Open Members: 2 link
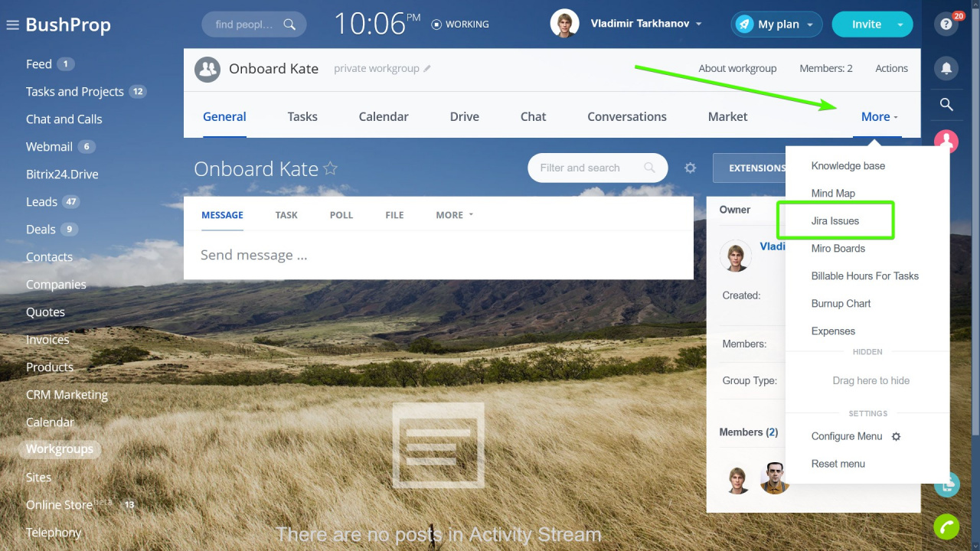Image resolution: width=980 pixels, height=551 pixels. pyautogui.click(x=826, y=69)
